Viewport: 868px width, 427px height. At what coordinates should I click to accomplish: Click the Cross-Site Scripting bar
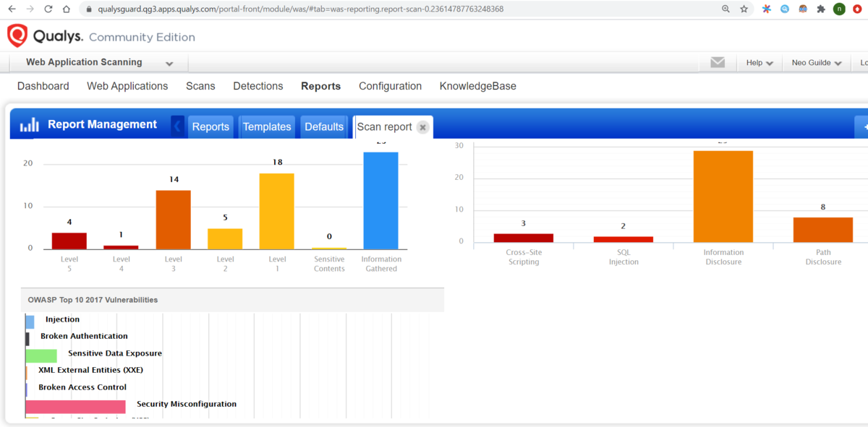coord(523,238)
